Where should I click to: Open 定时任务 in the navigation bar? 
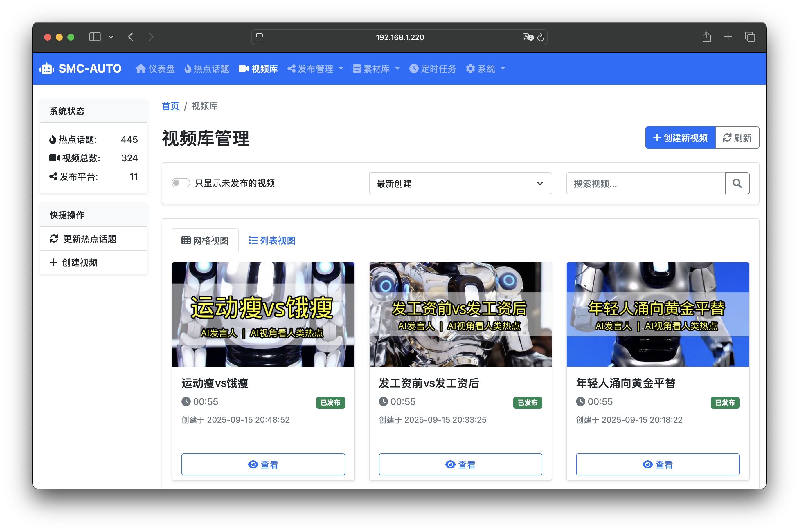click(x=433, y=68)
